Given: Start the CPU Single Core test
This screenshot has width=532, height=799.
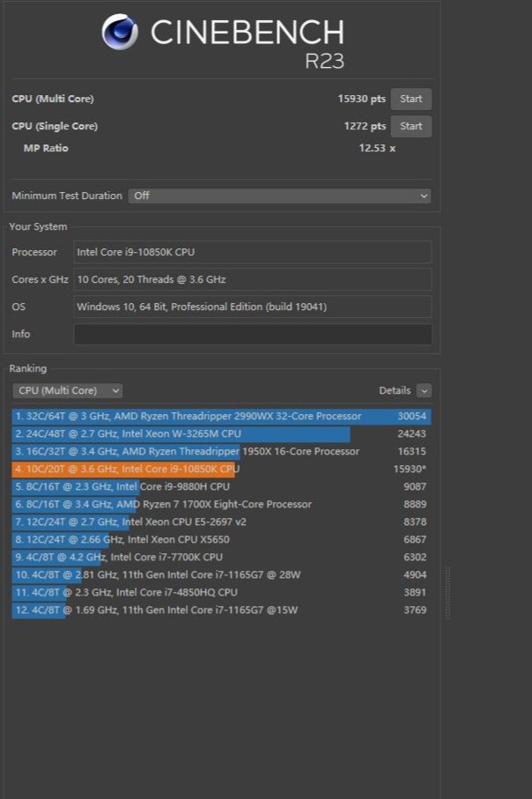Looking at the screenshot, I should tap(410, 126).
